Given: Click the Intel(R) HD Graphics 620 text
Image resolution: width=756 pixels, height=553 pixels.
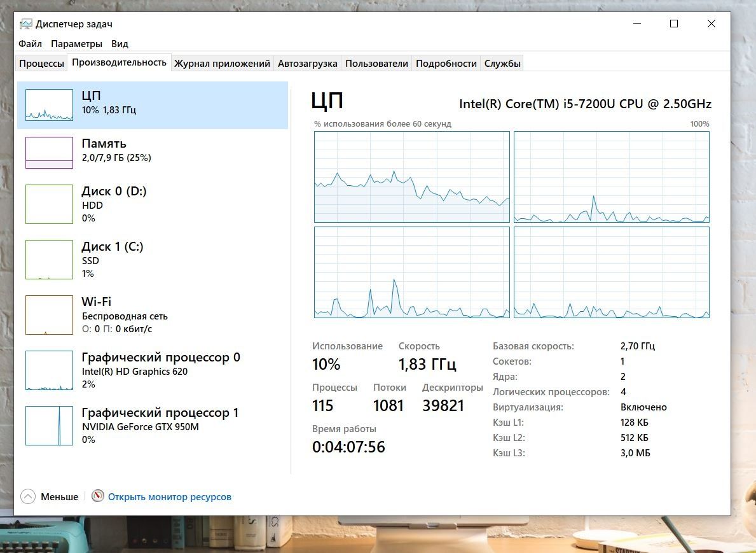Looking at the screenshot, I should pos(135,372).
